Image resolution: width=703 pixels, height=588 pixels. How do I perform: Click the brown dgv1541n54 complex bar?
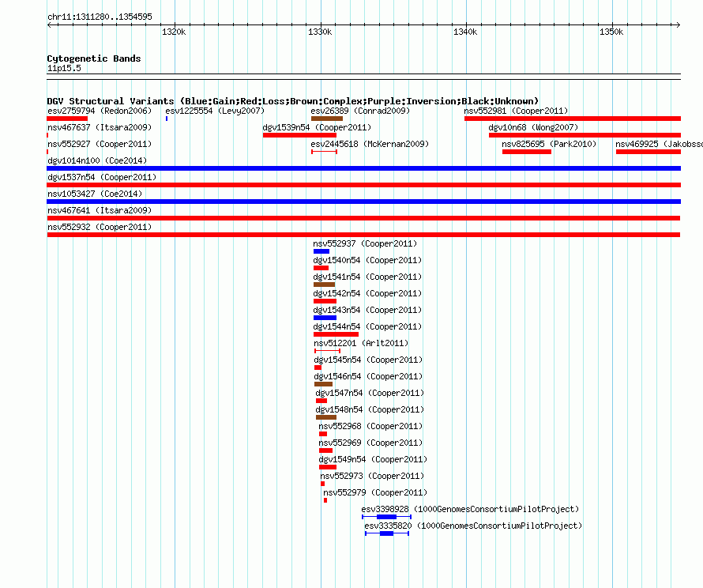point(324,285)
